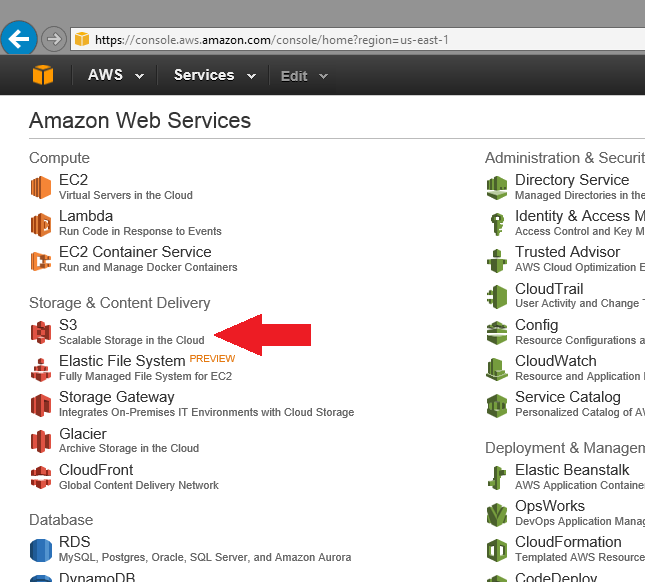Click 'Run and Manage Docker Containers' text
This screenshot has height=582, width=645.
tap(148, 267)
